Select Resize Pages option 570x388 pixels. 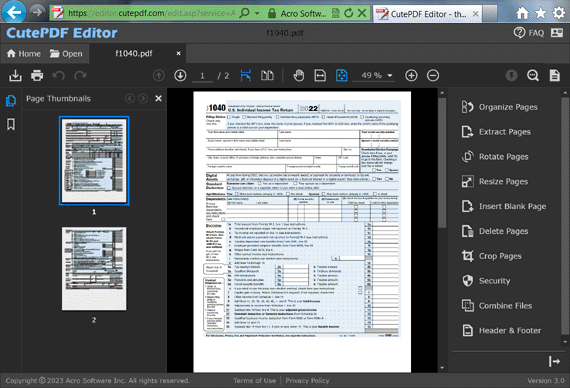[495, 181]
